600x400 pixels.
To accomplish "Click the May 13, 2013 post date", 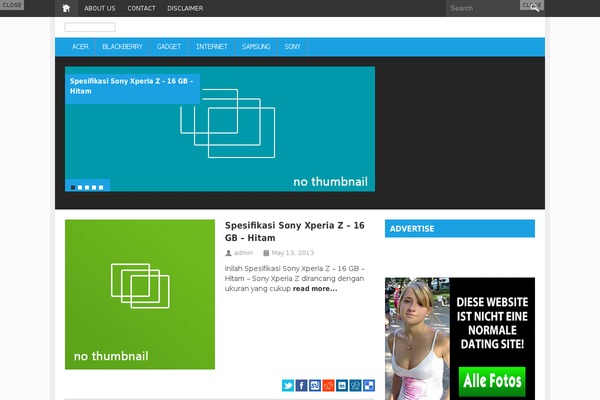I will (293, 253).
